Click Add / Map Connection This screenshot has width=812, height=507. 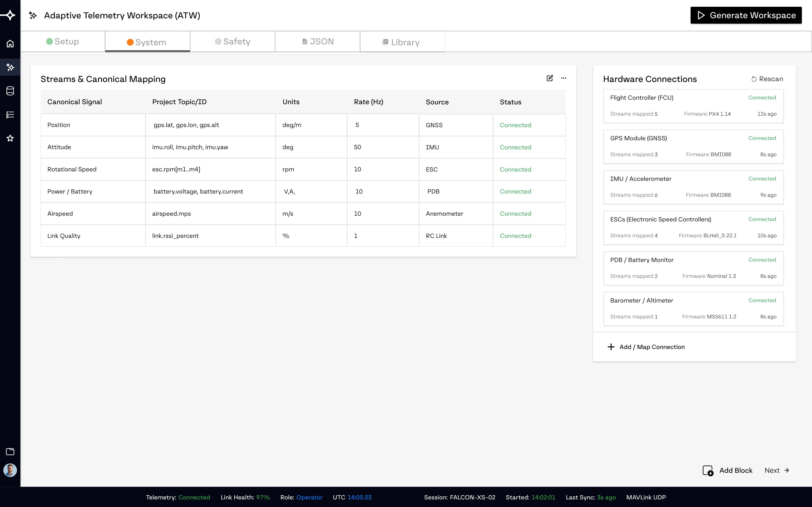pos(646,347)
